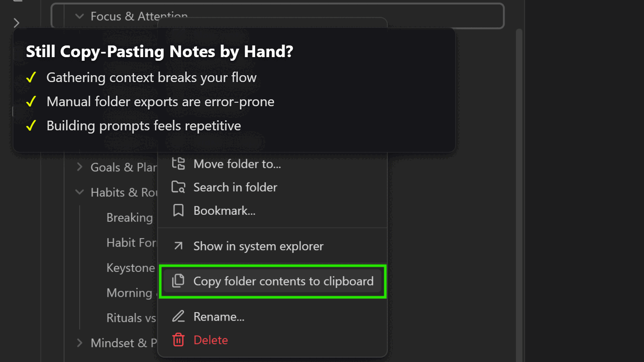This screenshot has height=362, width=644.
Task: Collapse the Focus & Attention folder
Action: pyautogui.click(x=80, y=16)
